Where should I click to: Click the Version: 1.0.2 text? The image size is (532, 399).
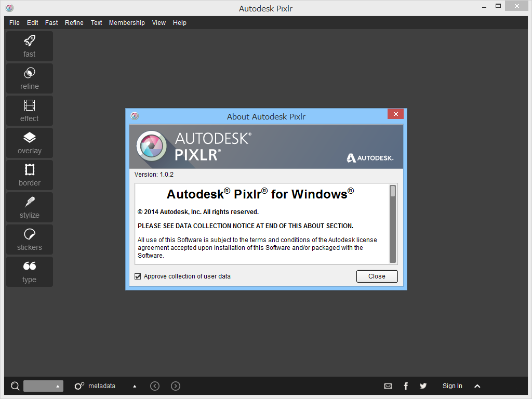point(154,175)
